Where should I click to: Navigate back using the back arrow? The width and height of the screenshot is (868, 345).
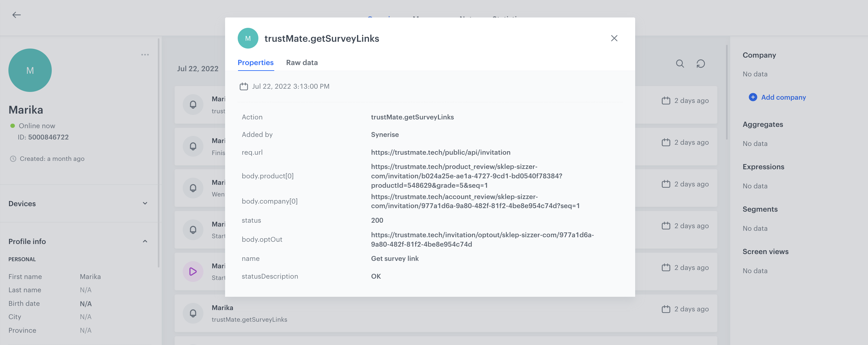coord(16,15)
